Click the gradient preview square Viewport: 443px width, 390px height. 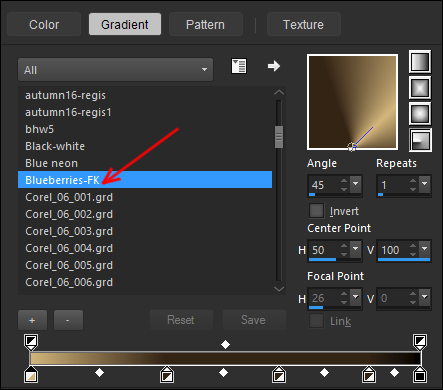coord(352,102)
